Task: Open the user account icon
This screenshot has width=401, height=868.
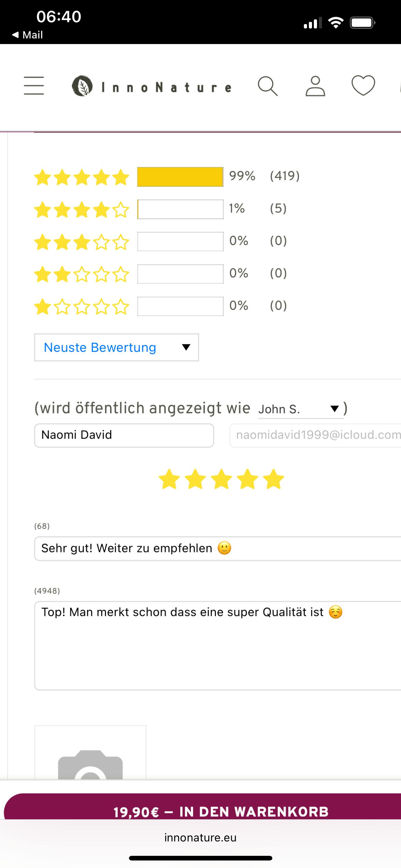Action: tap(315, 86)
